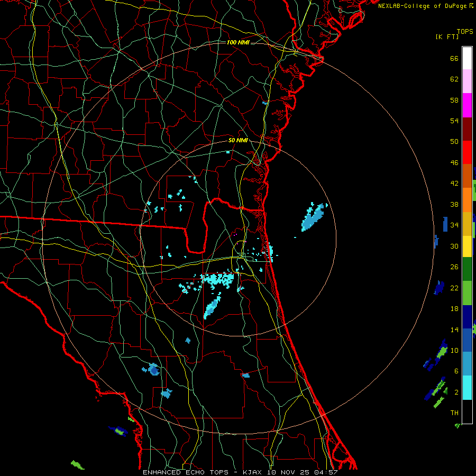The height and width of the screenshot is (476, 476).
Task: Click the "KJAX" radar site identifier
Action: coord(252,472)
